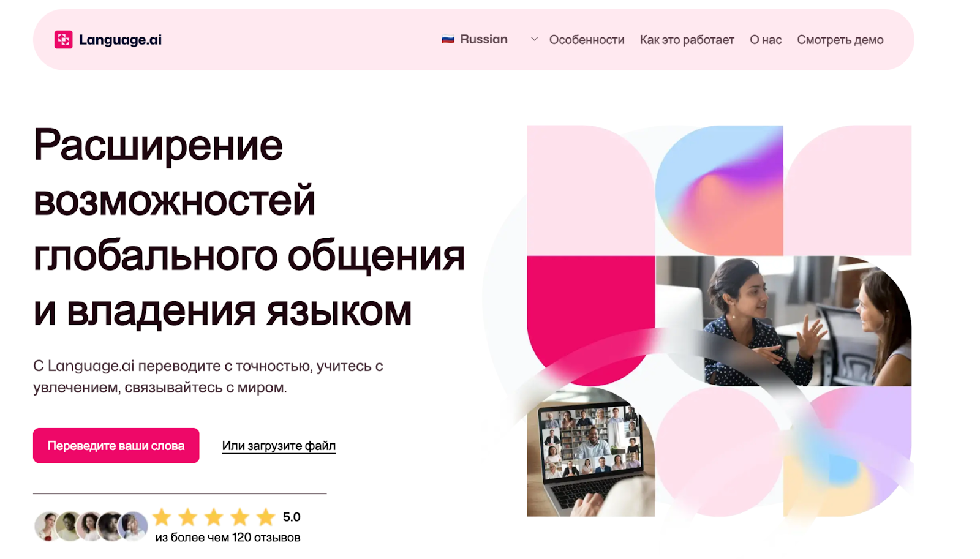This screenshot has height=559, width=980.
Task: Click the Language.ai brand name text
Action: pyautogui.click(x=120, y=40)
